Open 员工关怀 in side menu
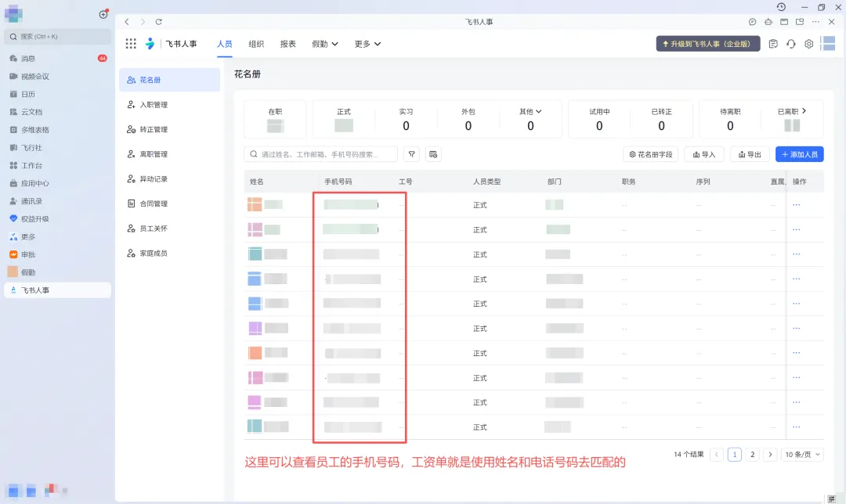This screenshot has height=504, width=846. (x=169, y=229)
